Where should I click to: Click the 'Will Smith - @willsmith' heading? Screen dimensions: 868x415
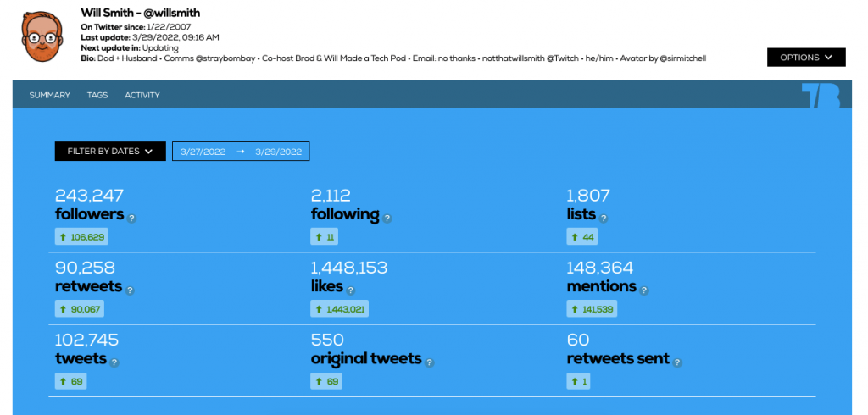pos(141,13)
